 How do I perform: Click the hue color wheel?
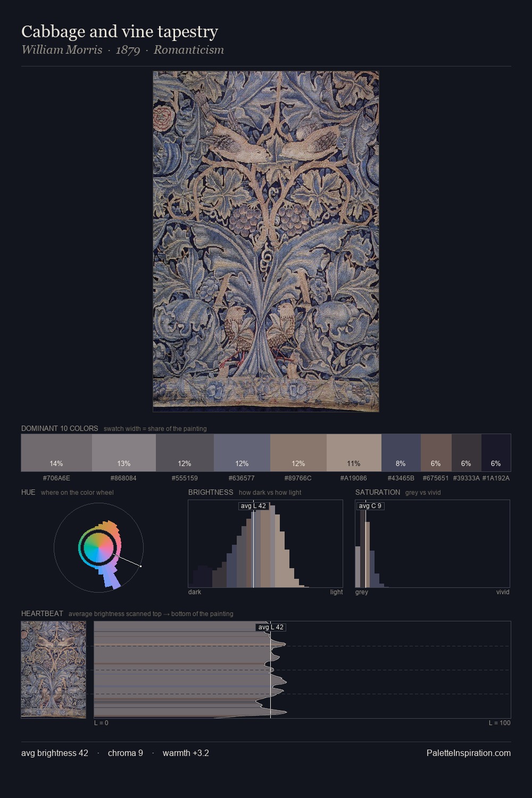(98, 547)
